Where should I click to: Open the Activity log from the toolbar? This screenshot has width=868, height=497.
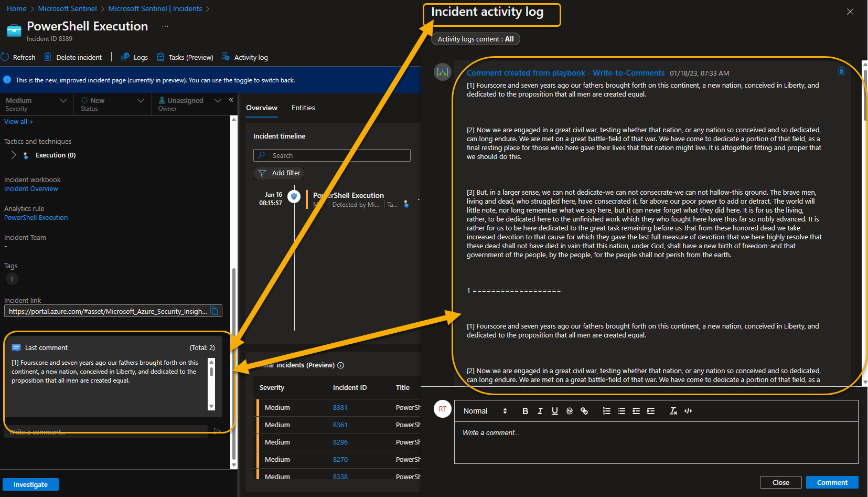tap(245, 57)
